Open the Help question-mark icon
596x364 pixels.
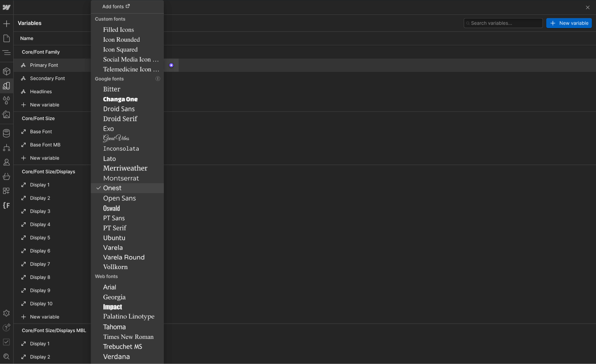(x=6, y=327)
